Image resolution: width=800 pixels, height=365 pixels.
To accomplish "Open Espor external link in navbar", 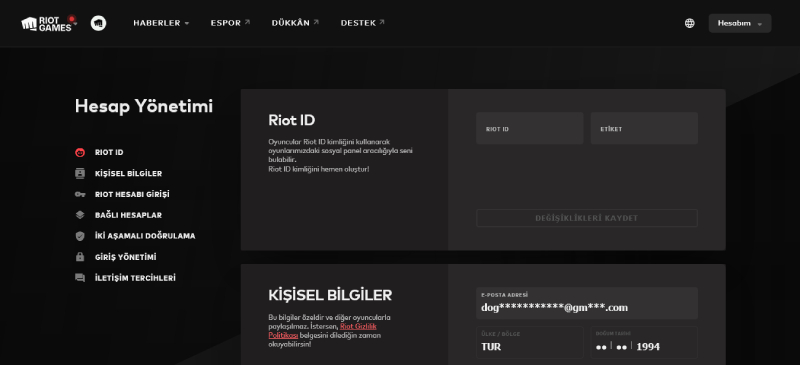I will coord(230,23).
